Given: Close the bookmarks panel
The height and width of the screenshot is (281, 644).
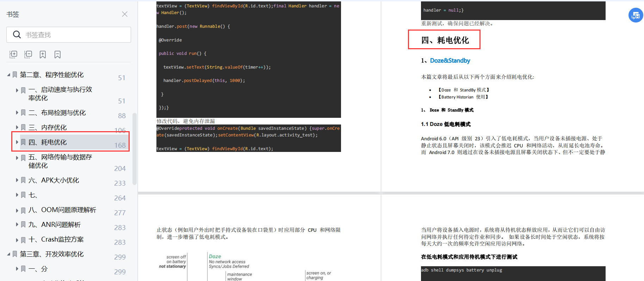Looking at the screenshot, I should pyautogui.click(x=125, y=14).
